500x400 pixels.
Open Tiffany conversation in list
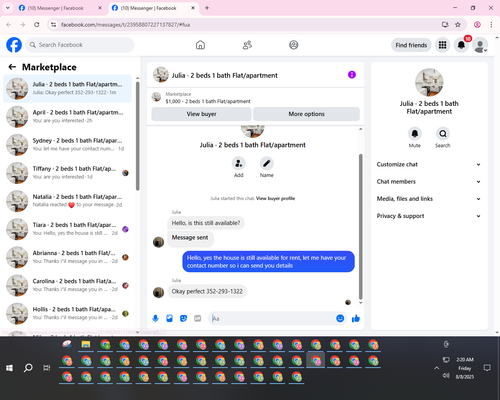67,173
